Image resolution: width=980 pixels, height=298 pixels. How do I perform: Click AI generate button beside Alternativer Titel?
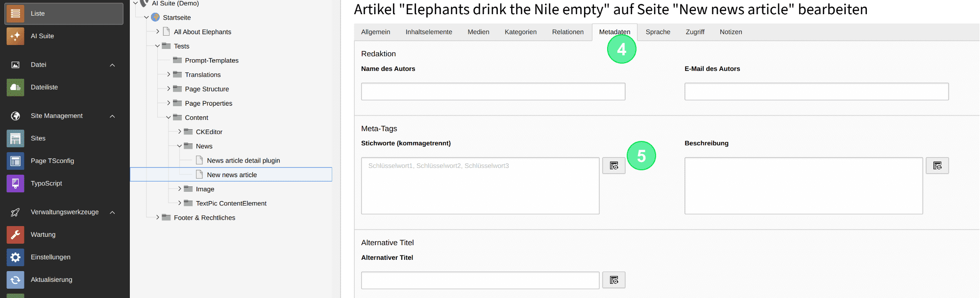[x=613, y=280]
